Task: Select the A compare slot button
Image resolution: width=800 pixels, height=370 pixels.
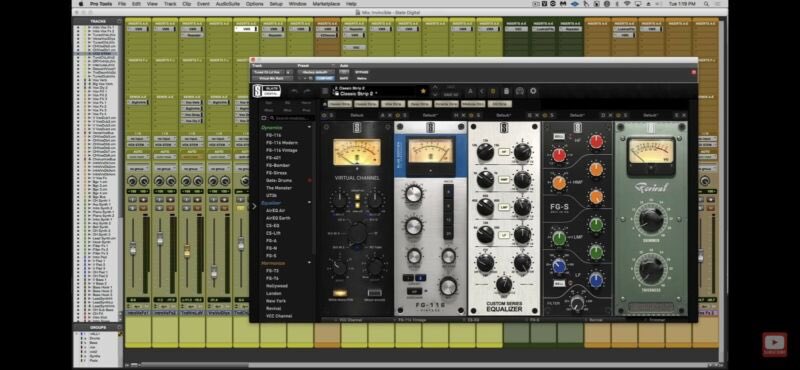Action: (x=470, y=91)
